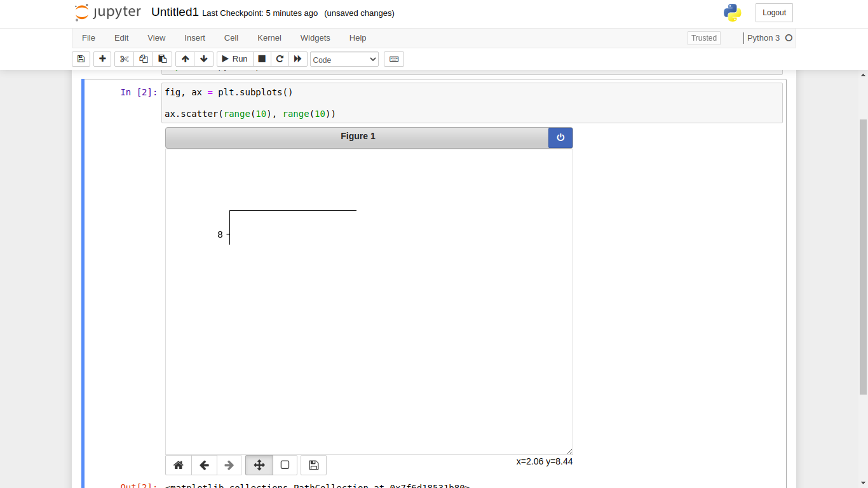The image size is (868, 488).
Task: Click the figure resize handle in the corner
Action: pyautogui.click(x=569, y=451)
